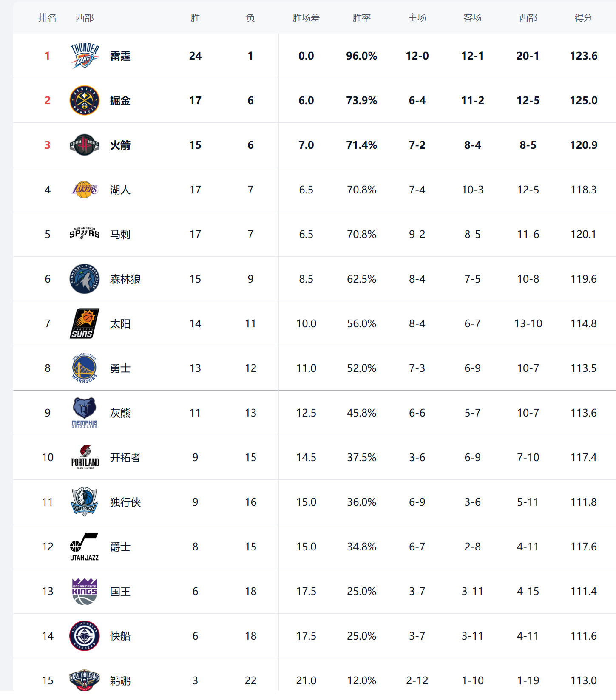Screen dimensions: 616x700
Task: Sort by the 胜率 column header
Action: 361,18
